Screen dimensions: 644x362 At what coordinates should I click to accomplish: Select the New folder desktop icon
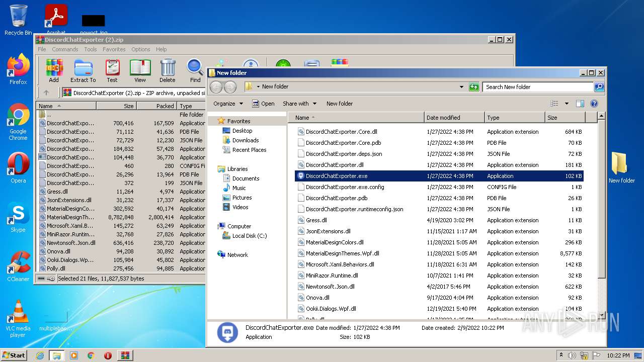(x=622, y=167)
